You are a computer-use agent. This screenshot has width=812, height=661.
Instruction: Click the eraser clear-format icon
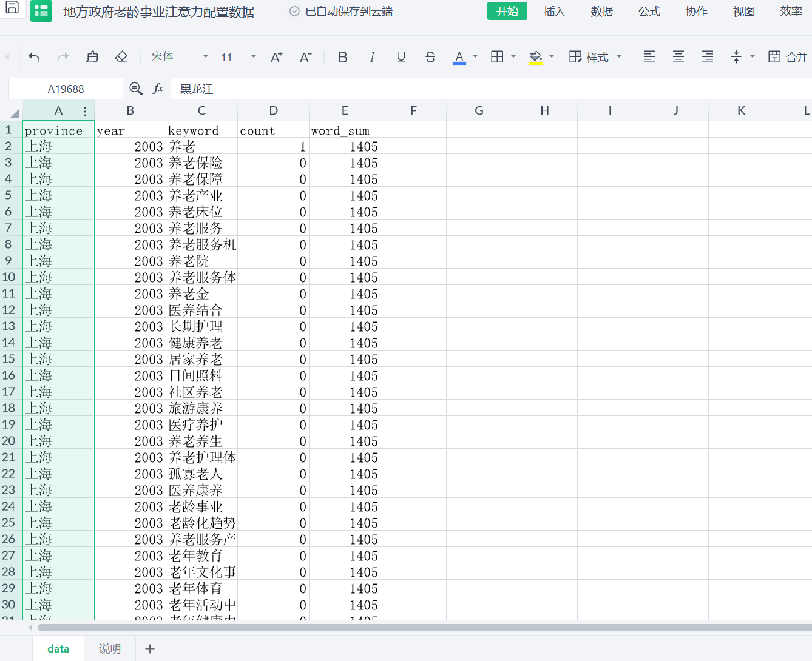pos(121,57)
